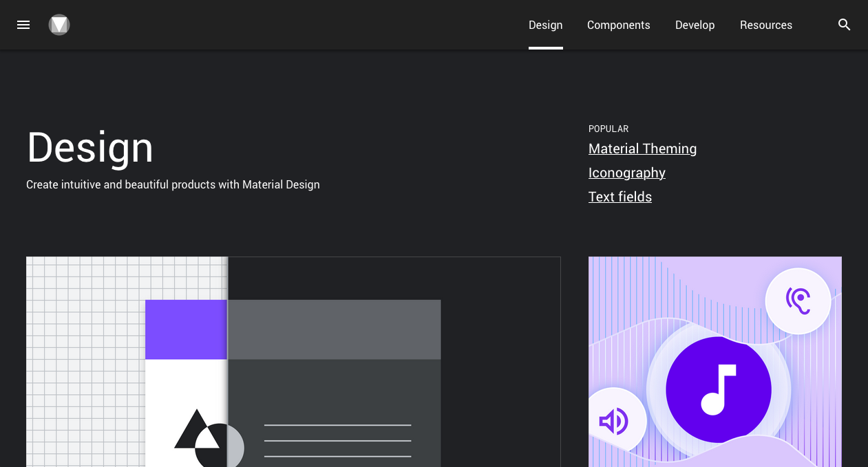Open the Resources tab

tap(766, 25)
